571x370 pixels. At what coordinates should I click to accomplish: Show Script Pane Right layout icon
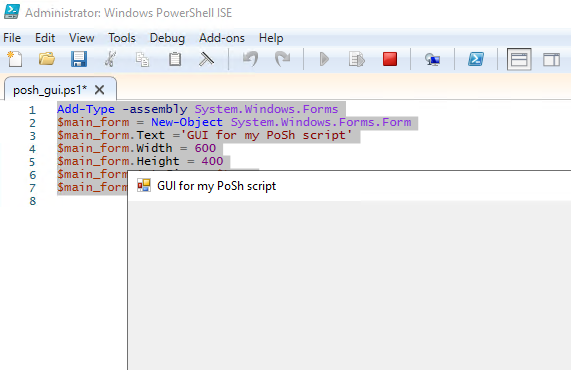tap(551, 59)
